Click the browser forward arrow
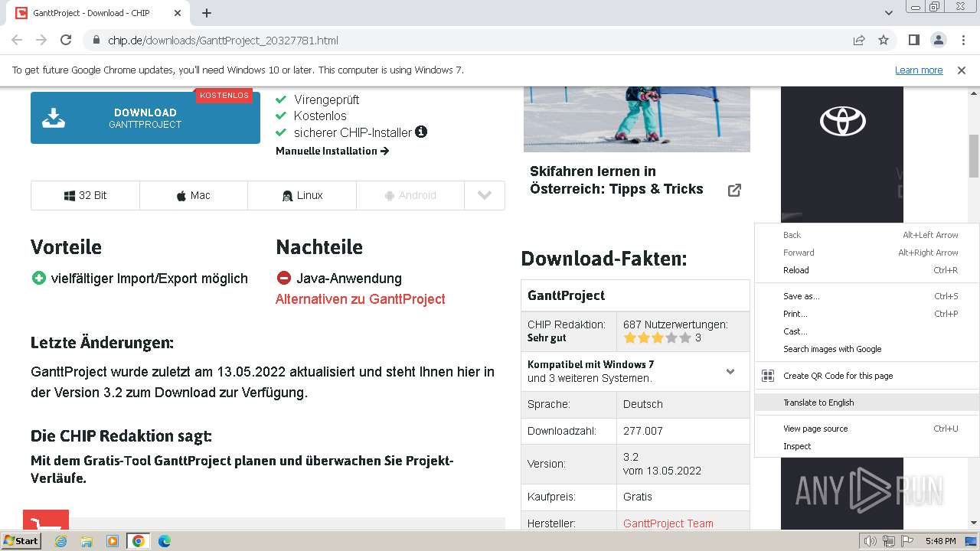The height and width of the screenshot is (551, 980). pyautogui.click(x=41, y=40)
